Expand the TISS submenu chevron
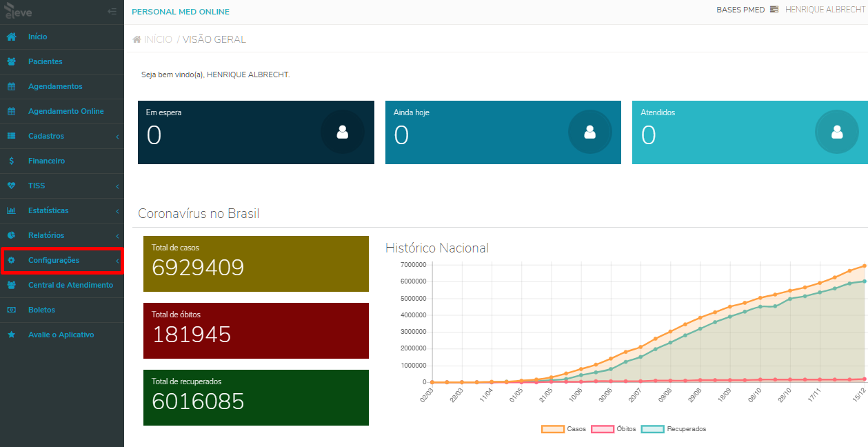 (117, 186)
